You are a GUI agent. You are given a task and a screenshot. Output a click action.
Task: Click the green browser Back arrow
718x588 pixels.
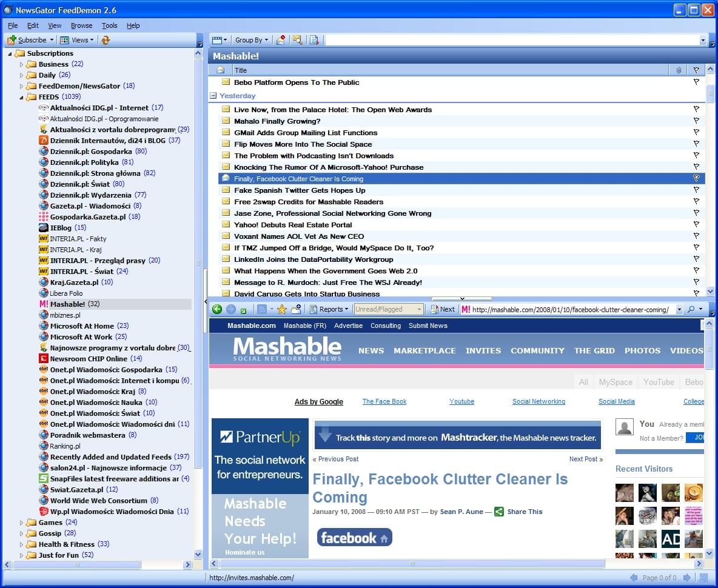pyautogui.click(x=217, y=309)
